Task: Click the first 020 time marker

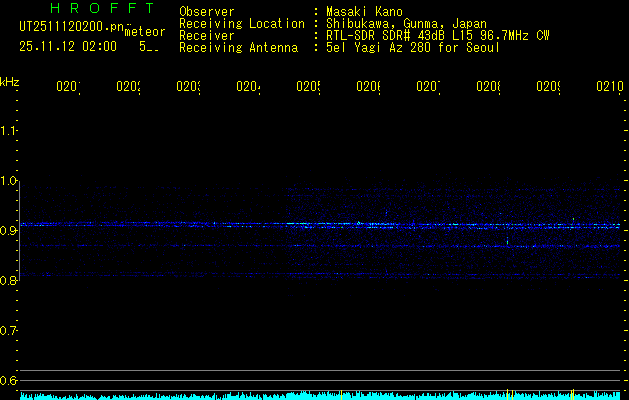Action: point(67,87)
